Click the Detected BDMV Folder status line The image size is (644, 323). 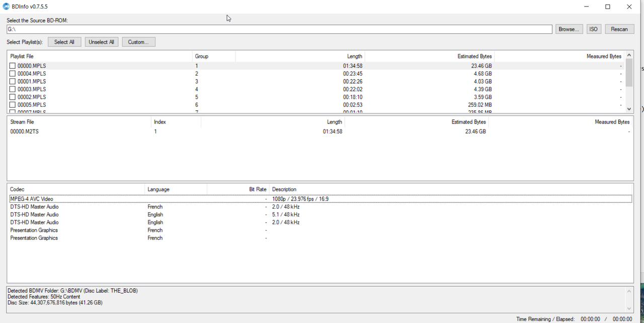coord(72,291)
